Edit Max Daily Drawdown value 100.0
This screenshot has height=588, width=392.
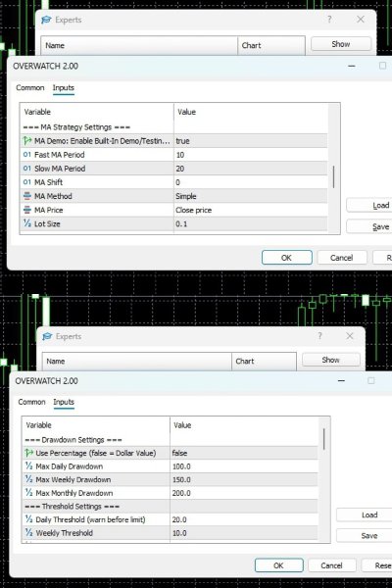point(244,466)
